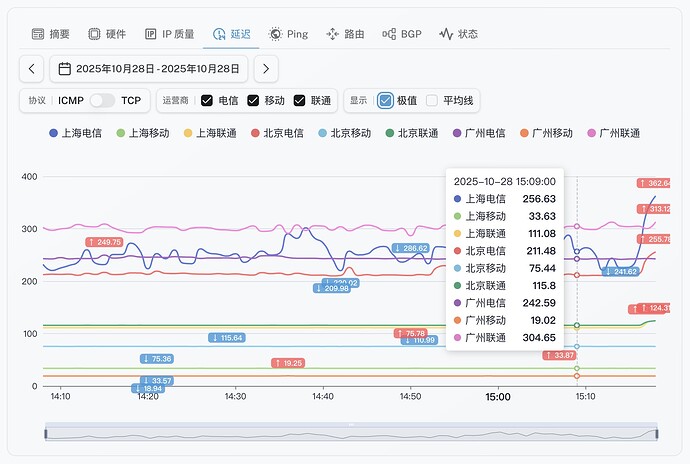Uncheck the 极值 extremes checkbox
Viewport: 690px width, 464px height.
click(x=385, y=101)
